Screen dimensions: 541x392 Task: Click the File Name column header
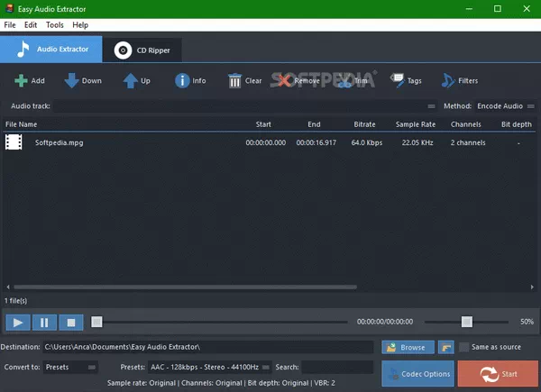coord(21,124)
